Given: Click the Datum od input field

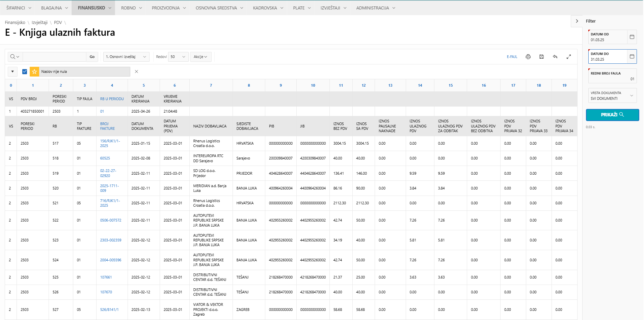Looking at the screenshot, I should pyautogui.click(x=608, y=37).
